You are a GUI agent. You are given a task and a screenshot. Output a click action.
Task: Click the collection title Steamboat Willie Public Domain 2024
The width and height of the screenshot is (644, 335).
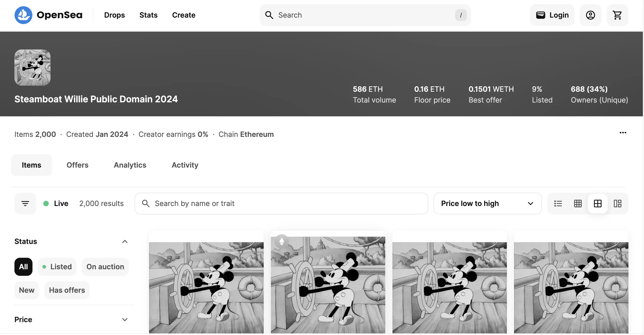pyautogui.click(x=96, y=99)
